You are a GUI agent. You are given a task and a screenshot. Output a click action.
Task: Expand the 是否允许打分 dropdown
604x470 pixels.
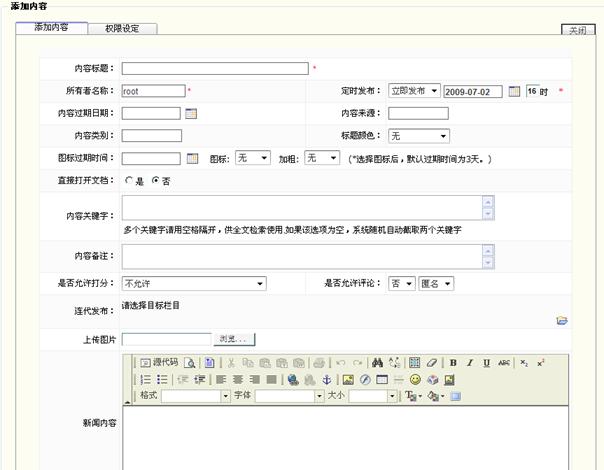coord(193,284)
